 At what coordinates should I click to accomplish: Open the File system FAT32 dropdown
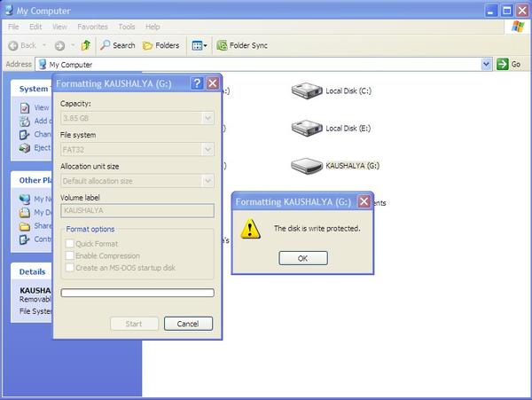tap(137, 150)
